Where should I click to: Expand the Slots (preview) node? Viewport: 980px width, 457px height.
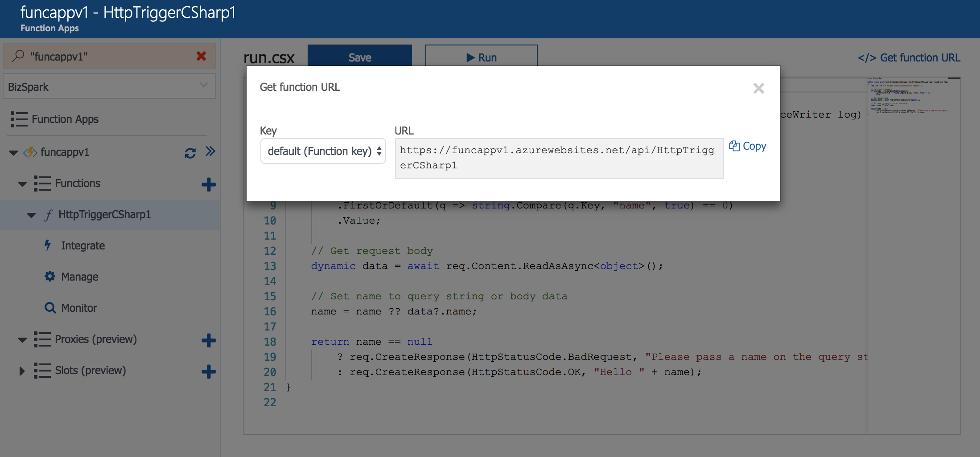[21, 371]
